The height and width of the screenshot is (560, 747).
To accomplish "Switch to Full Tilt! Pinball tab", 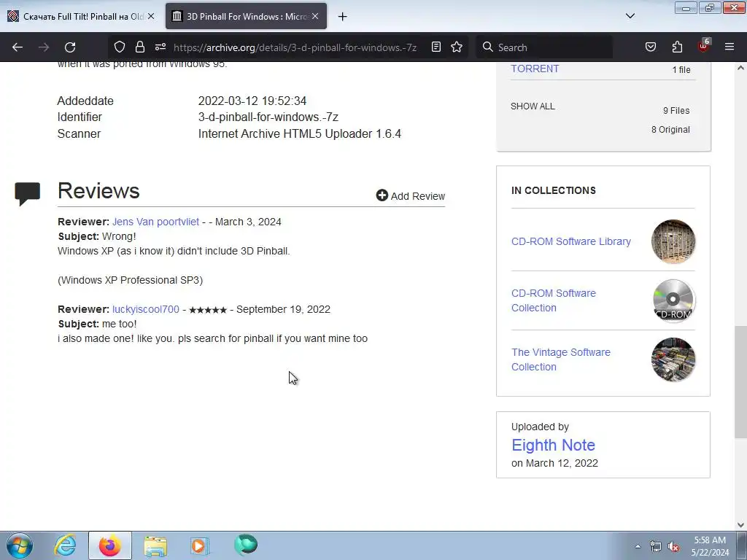I will tap(81, 16).
